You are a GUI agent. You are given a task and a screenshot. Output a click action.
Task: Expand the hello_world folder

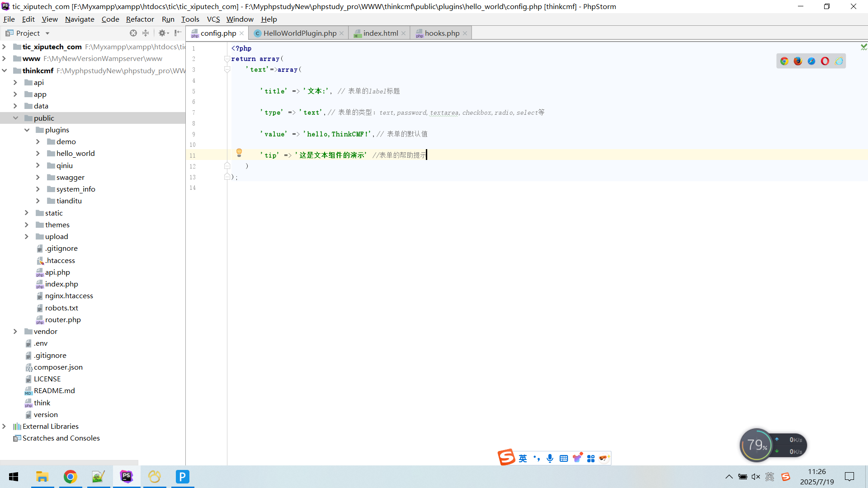point(38,154)
